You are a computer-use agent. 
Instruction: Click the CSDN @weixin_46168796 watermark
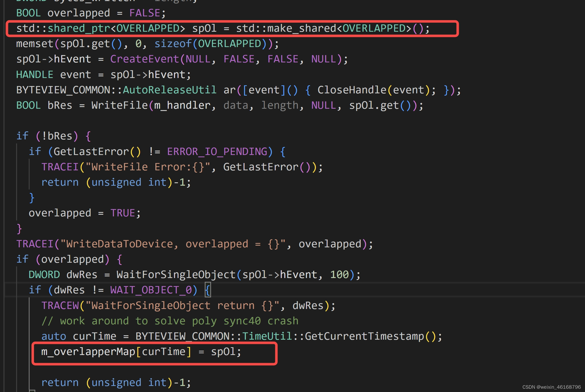[552, 387]
